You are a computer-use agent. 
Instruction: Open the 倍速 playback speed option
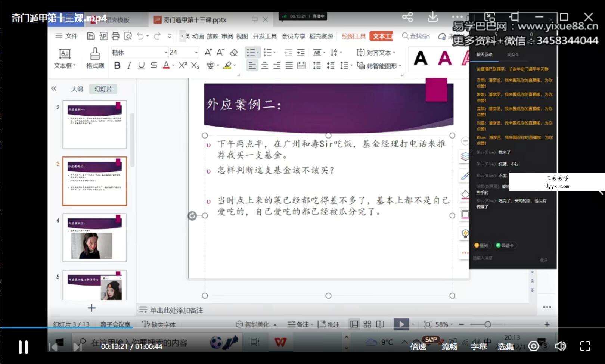(418, 347)
